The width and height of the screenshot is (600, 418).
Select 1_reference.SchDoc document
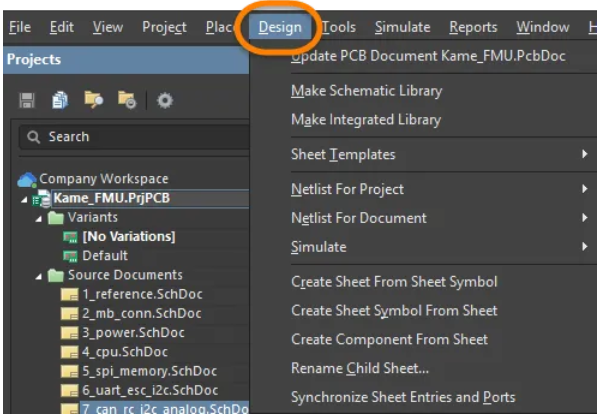[x=142, y=294]
